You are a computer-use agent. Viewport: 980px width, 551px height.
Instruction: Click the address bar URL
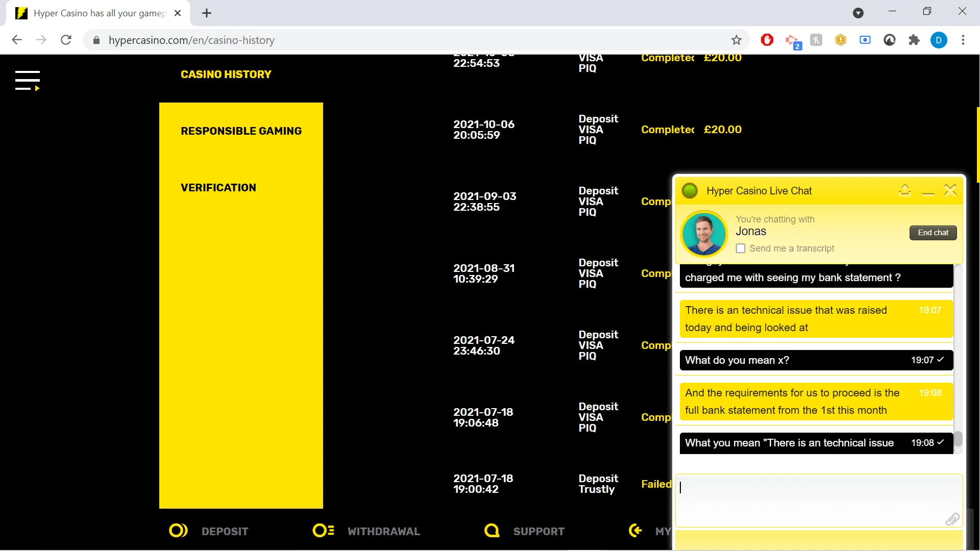coord(191,40)
